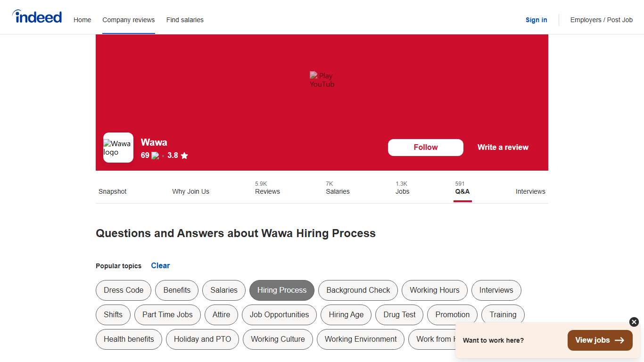Click the Wawa company logo
The height and width of the screenshot is (362, 644).
[x=118, y=147]
